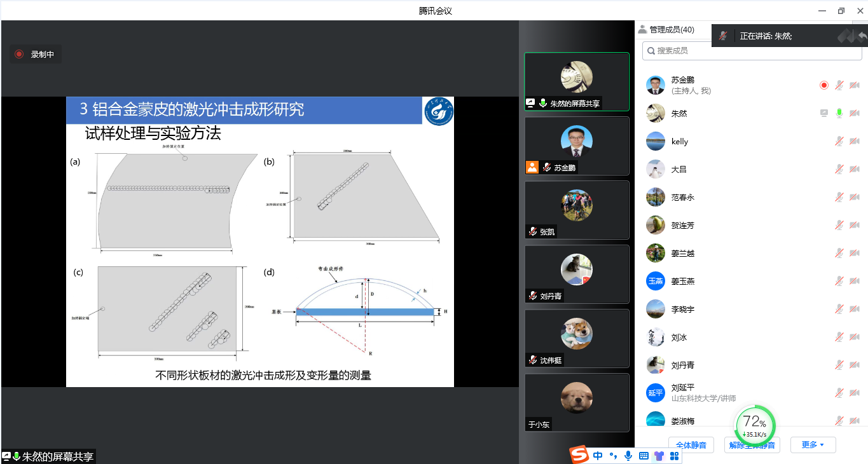868x464 pixels.
Task: Open Sogou voice input microphone
Action: click(628, 456)
